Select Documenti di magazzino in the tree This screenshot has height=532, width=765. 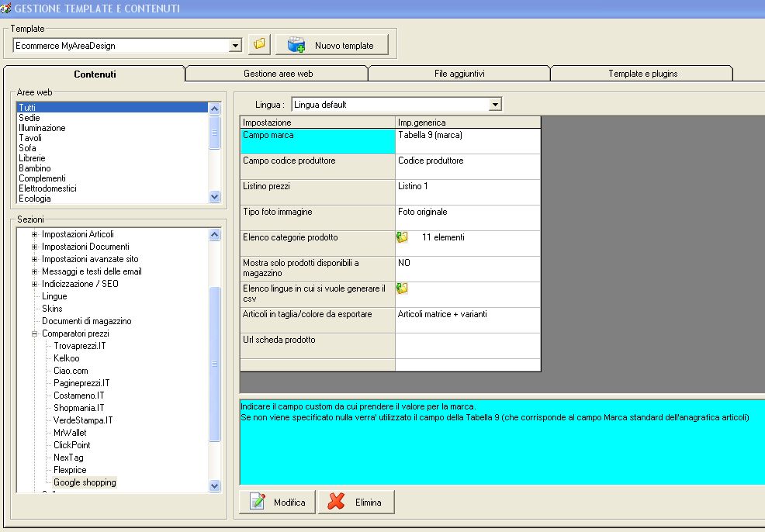pyautogui.click(x=86, y=321)
